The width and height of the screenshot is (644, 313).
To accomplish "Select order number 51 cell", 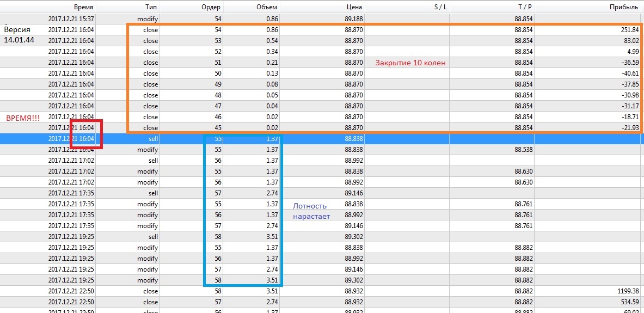I will tap(218, 63).
